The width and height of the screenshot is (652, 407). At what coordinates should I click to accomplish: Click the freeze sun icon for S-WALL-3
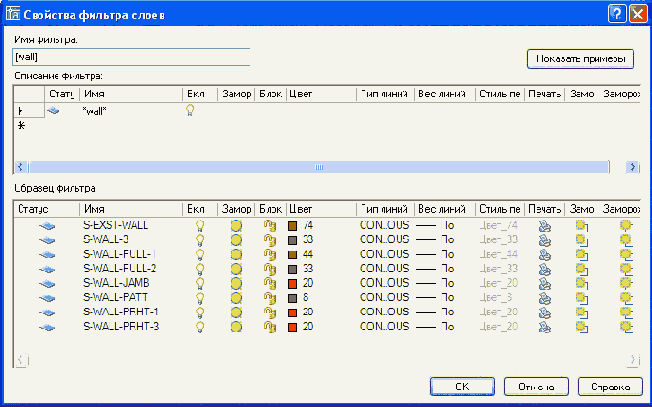point(236,241)
